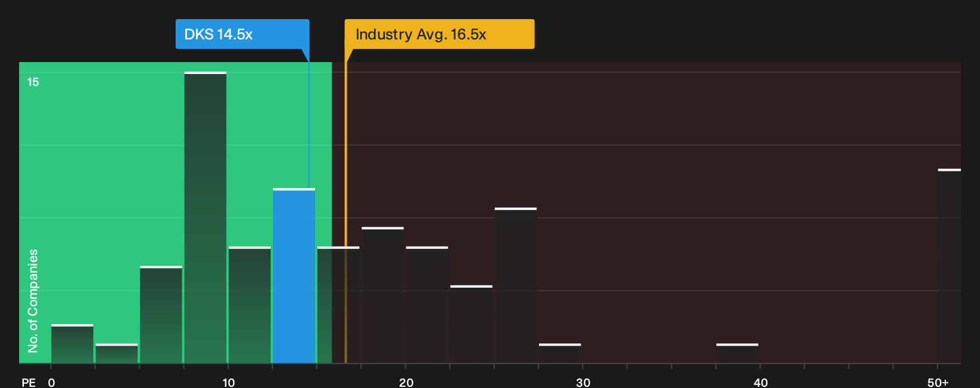Select the 50+ PE bar
This screenshot has width=980, height=388.
click(x=949, y=266)
